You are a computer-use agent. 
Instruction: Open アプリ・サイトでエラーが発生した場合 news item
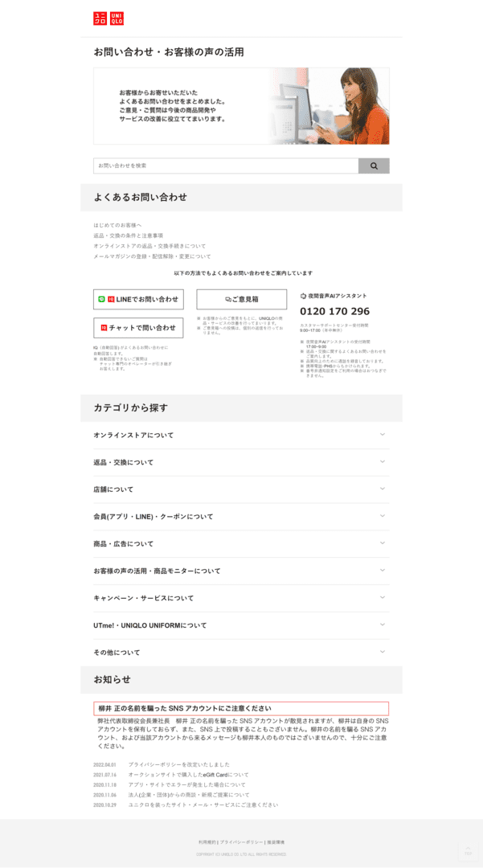(x=187, y=784)
